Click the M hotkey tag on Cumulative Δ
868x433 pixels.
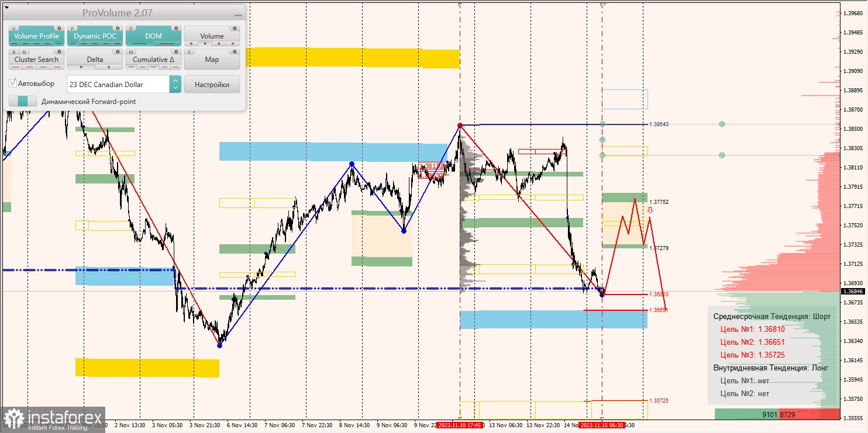131,52
